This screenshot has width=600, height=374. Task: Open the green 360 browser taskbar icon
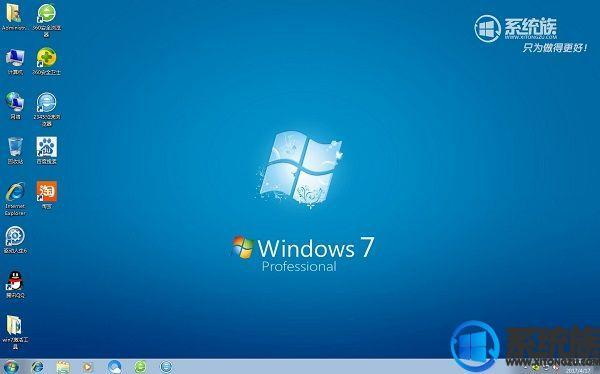tap(140, 367)
